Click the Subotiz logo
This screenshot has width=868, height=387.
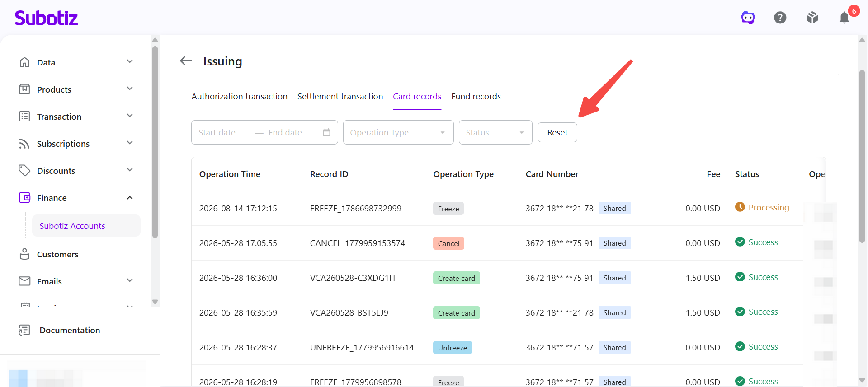tap(46, 18)
